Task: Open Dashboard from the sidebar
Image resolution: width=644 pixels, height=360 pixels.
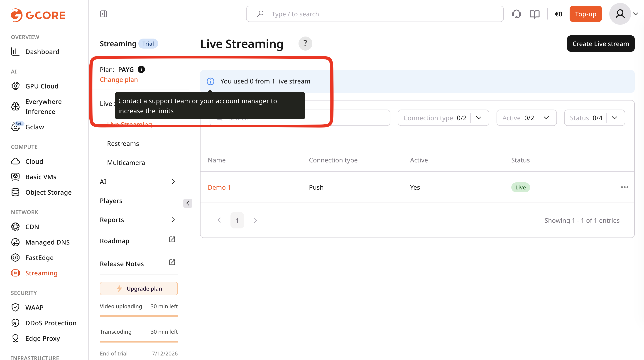Action: tap(42, 51)
